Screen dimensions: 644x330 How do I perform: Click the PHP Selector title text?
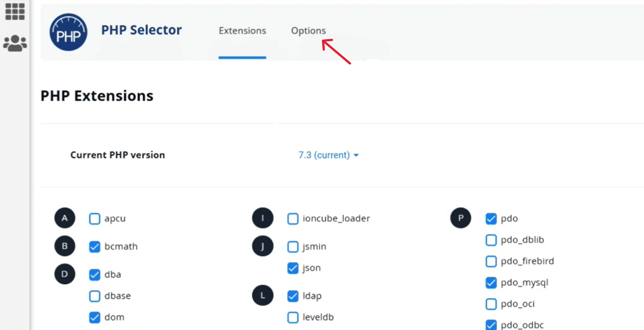click(141, 30)
